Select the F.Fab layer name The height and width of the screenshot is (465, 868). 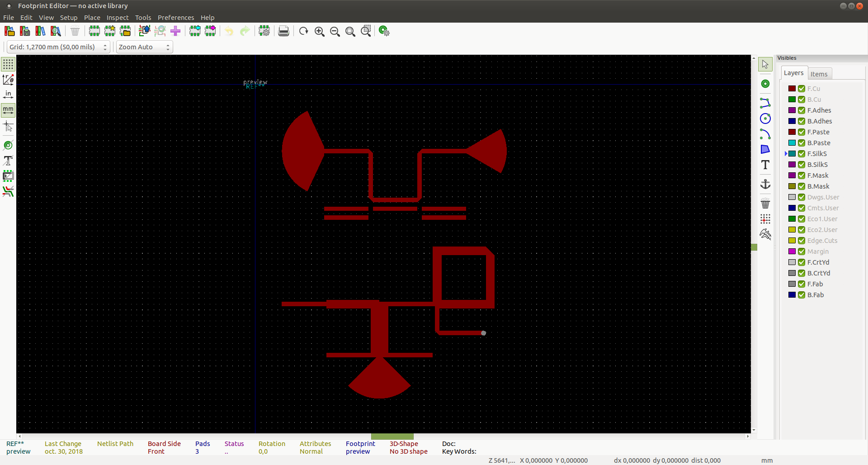click(x=815, y=284)
